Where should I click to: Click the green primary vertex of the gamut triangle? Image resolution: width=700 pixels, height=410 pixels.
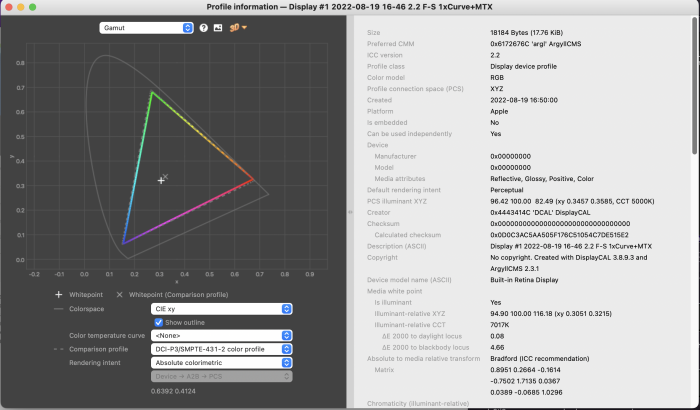(x=152, y=92)
